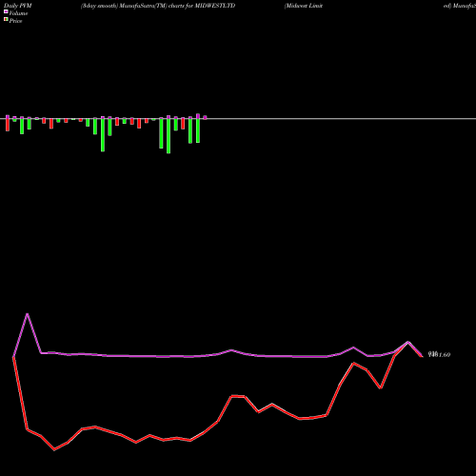Click the Volume legend color swatch
The height and width of the screenshot is (476, 476).
pos(6,11)
